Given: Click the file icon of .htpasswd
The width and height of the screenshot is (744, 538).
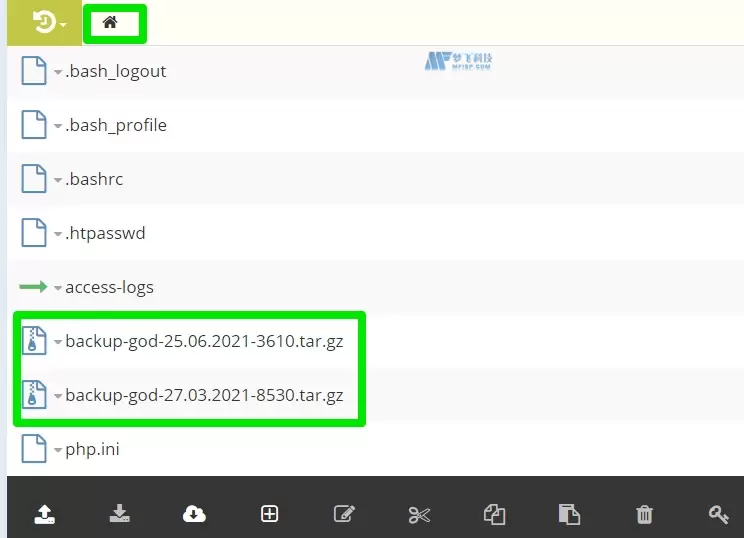Looking at the screenshot, I should coord(34,232).
